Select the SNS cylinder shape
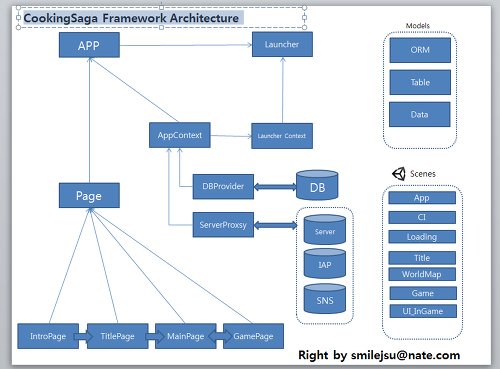Image resolution: width=500 pixels, height=369 pixels. tap(325, 299)
